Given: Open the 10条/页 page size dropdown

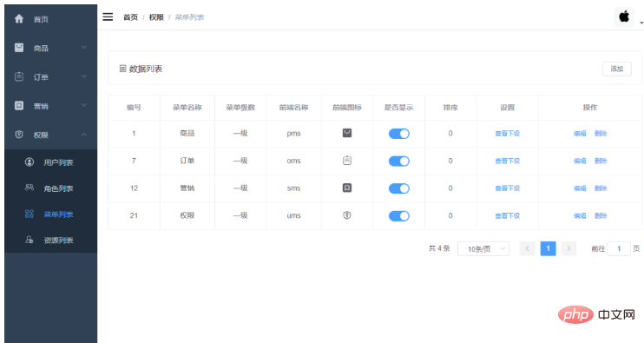Looking at the screenshot, I should point(483,249).
